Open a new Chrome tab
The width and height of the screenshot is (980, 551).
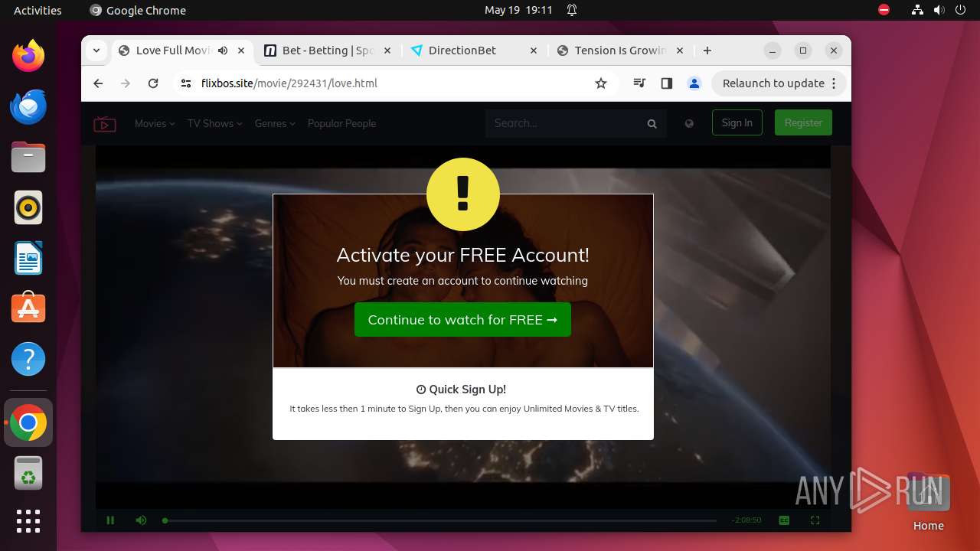click(707, 51)
